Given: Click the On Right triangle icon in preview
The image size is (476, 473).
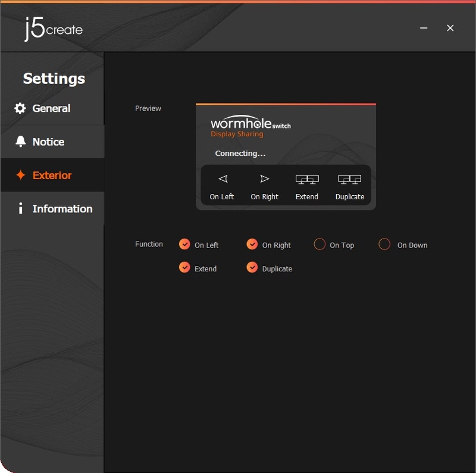Looking at the screenshot, I should [264, 179].
